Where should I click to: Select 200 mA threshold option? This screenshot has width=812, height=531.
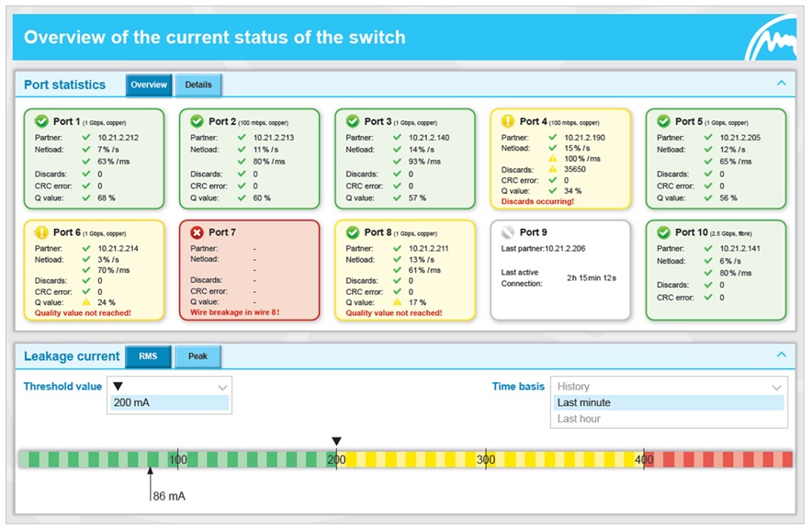pos(169,402)
